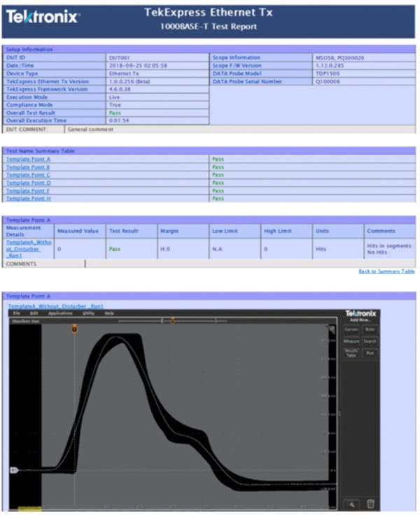
Task: Click the Cursors button in scope panel
Action: click(351, 329)
